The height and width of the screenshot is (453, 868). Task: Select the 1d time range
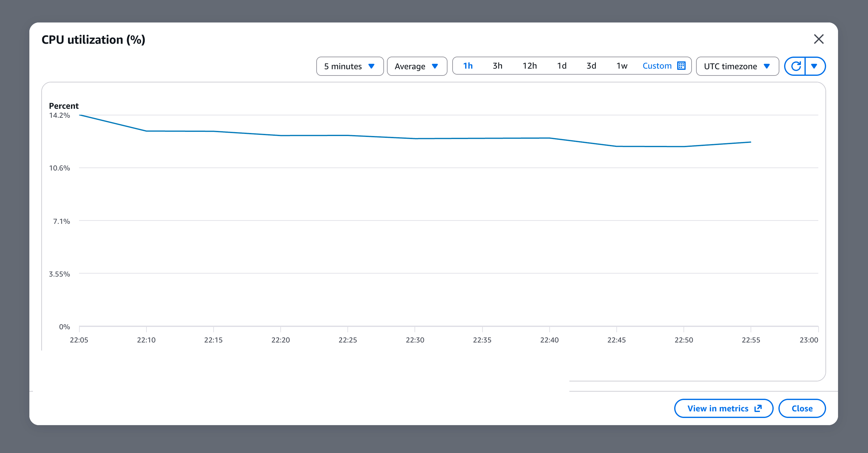point(561,66)
